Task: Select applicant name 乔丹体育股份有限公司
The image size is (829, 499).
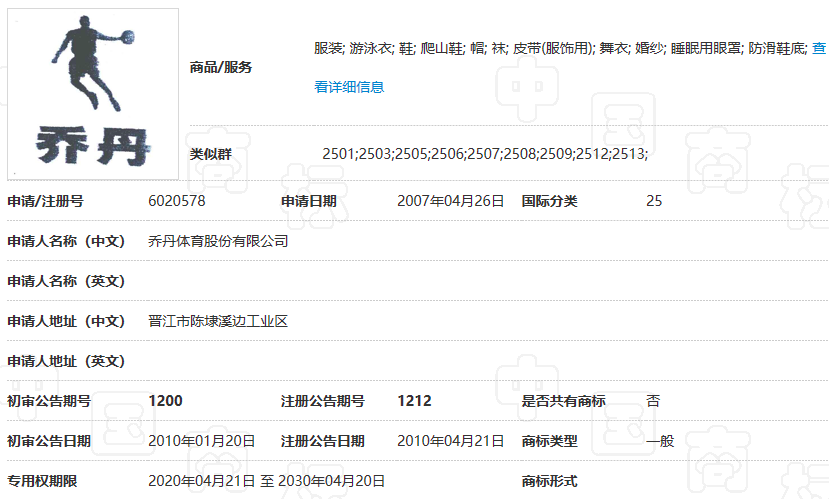Action: [218, 241]
